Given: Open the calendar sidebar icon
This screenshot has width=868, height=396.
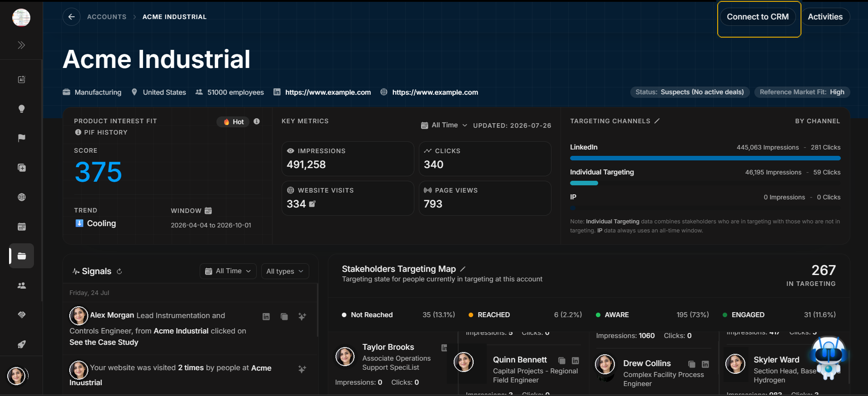Looking at the screenshot, I should [21, 227].
